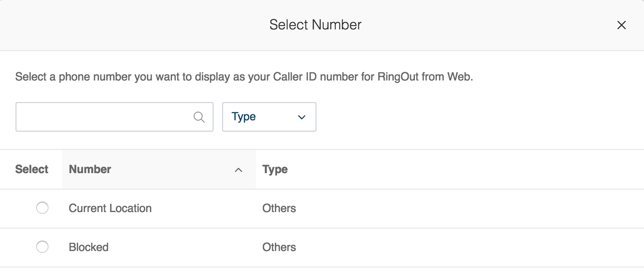Screen dimensions: 644x277
Task: Select the Current Location radio button
Action: (x=42, y=208)
